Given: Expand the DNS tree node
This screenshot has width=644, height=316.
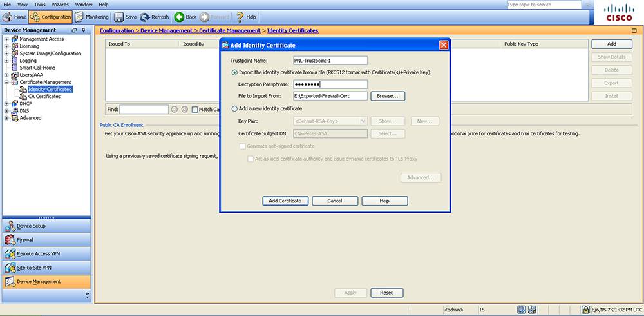Looking at the screenshot, I should coord(6,111).
